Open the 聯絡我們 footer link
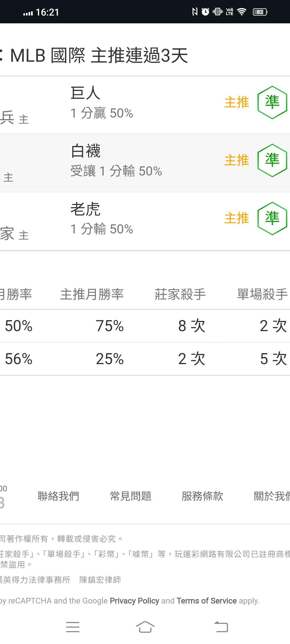290x644 pixels. pos(58,496)
